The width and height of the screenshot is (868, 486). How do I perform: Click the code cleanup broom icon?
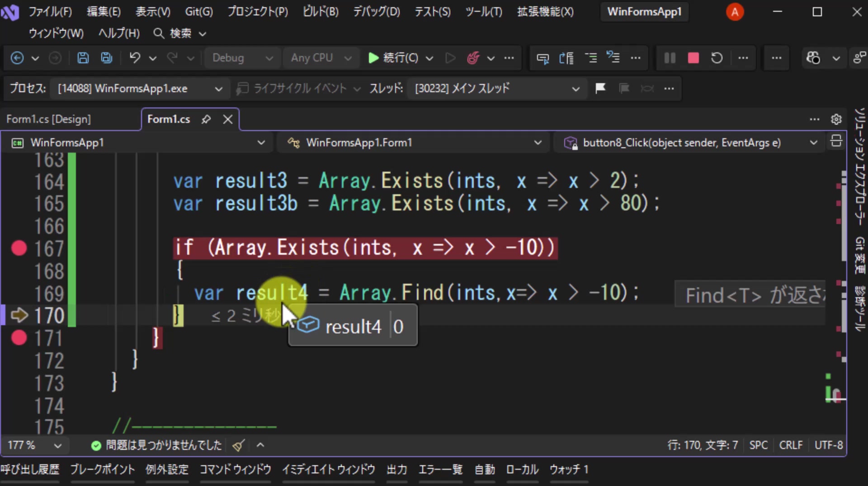click(x=239, y=445)
